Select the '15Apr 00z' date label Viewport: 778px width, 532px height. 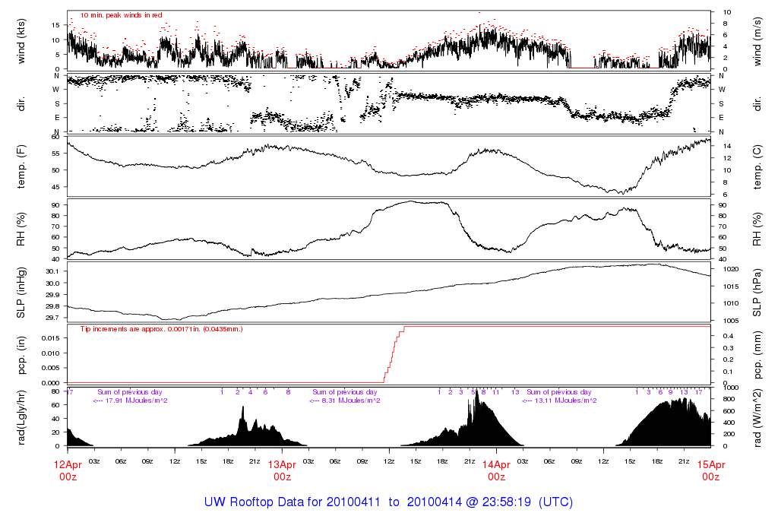click(x=711, y=470)
